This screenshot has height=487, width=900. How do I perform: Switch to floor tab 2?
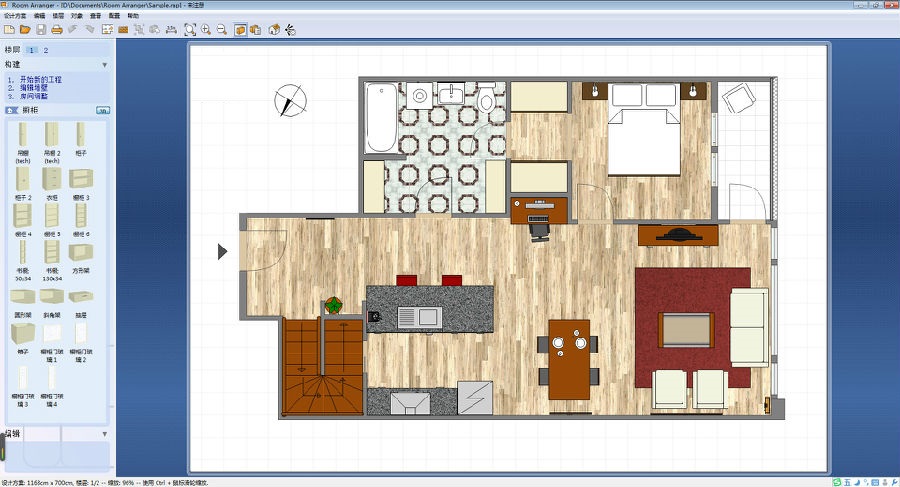(x=46, y=50)
